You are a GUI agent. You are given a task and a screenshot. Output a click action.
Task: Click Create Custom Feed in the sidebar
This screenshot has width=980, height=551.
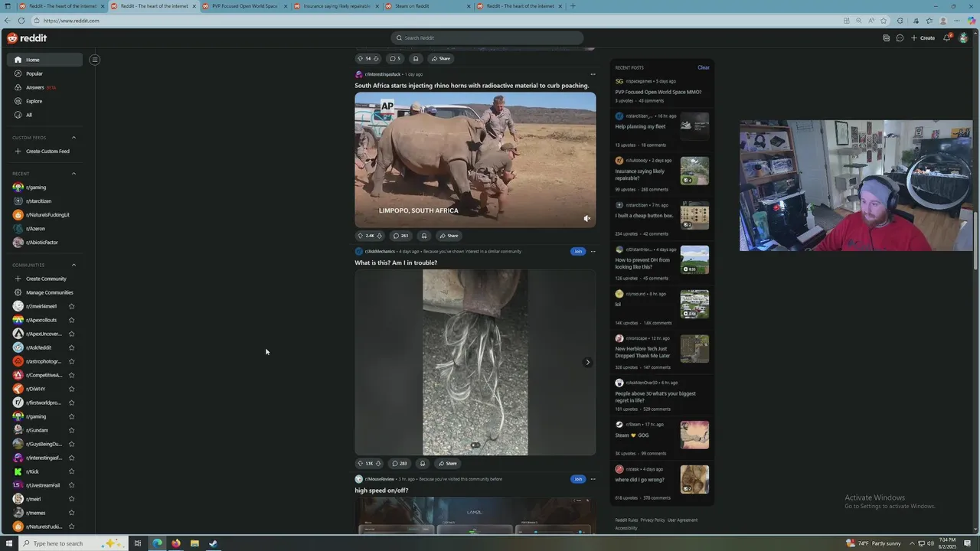coord(43,152)
